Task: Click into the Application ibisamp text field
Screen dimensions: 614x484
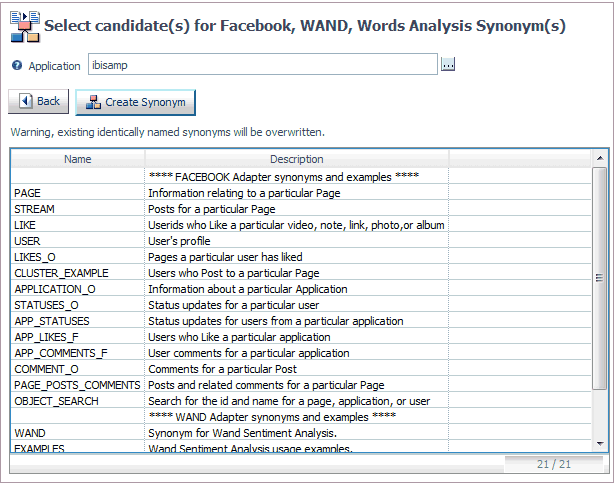Action: (262, 64)
